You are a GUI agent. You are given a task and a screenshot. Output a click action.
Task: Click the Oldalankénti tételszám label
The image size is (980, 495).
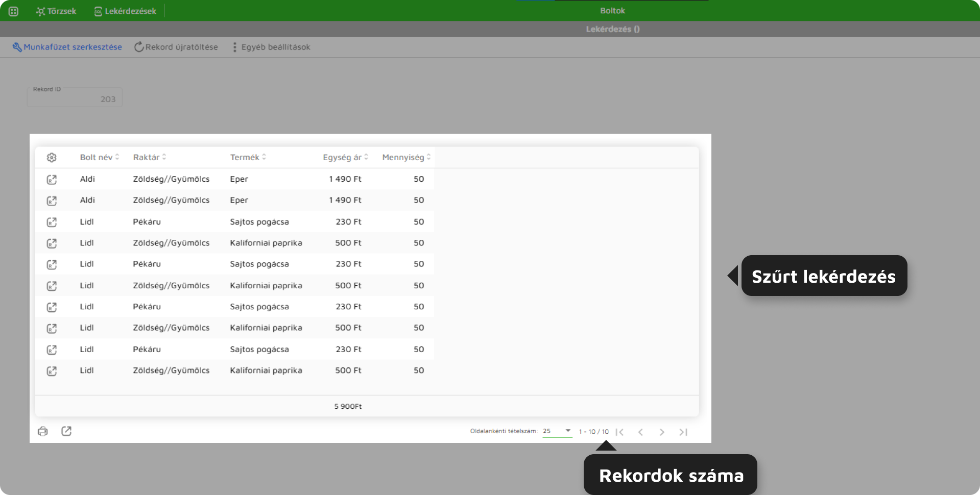click(x=504, y=431)
